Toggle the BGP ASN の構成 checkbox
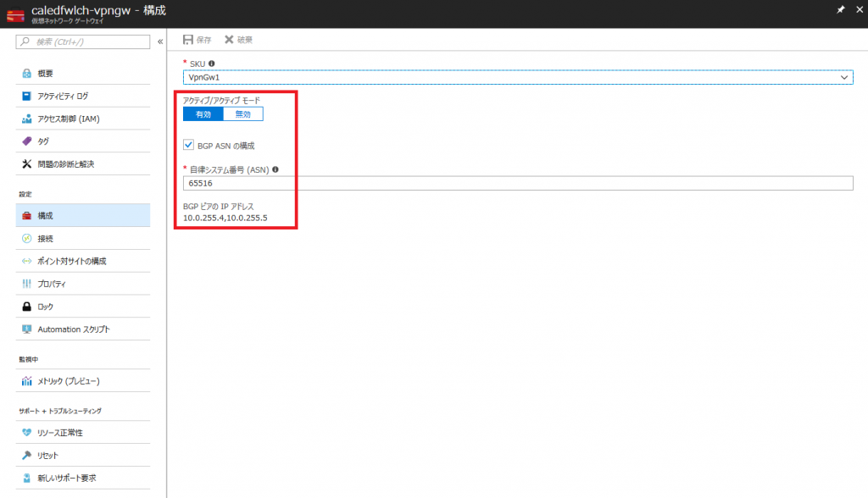 (188, 145)
